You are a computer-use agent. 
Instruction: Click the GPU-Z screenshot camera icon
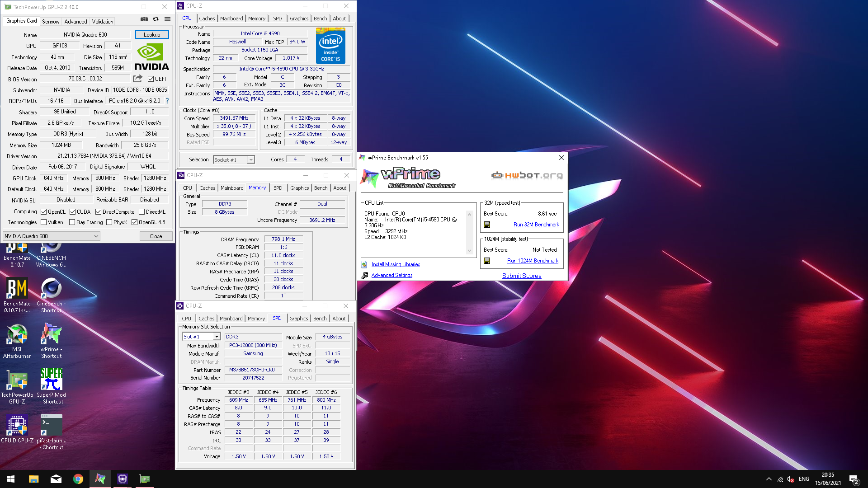point(144,19)
